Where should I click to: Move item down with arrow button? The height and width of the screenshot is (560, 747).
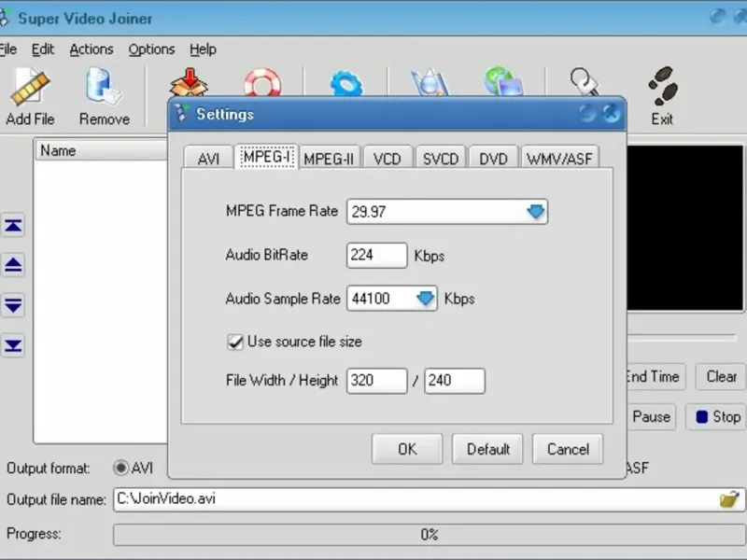13,305
